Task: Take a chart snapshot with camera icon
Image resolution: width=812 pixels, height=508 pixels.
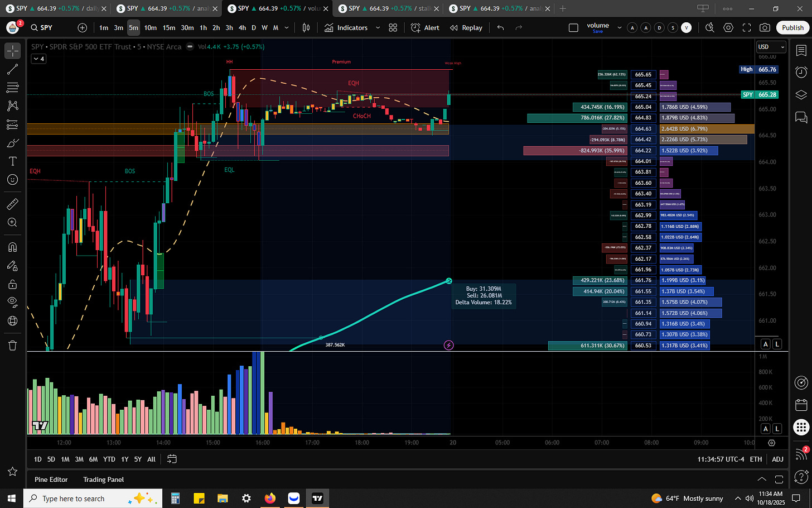Action: [x=765, y=27]
